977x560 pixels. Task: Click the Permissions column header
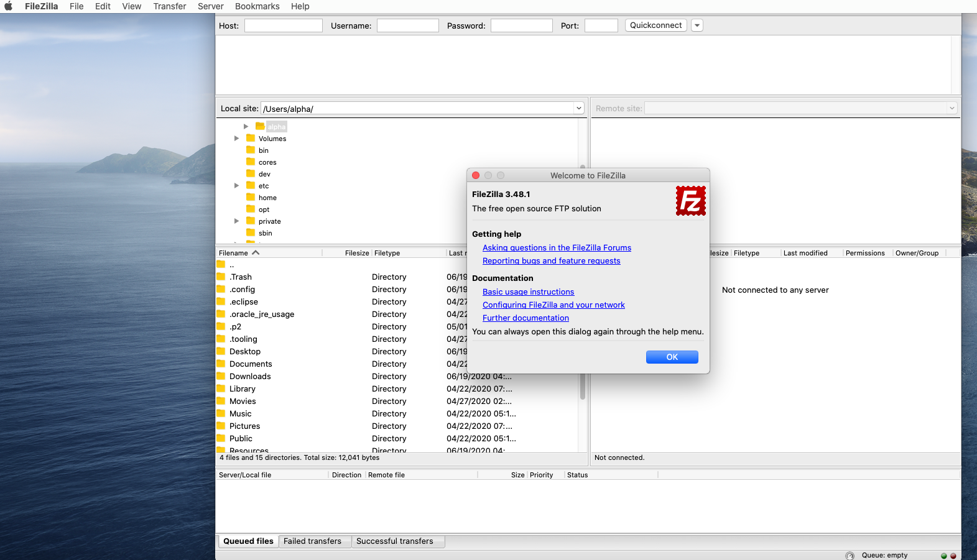(x=868, y=253)
